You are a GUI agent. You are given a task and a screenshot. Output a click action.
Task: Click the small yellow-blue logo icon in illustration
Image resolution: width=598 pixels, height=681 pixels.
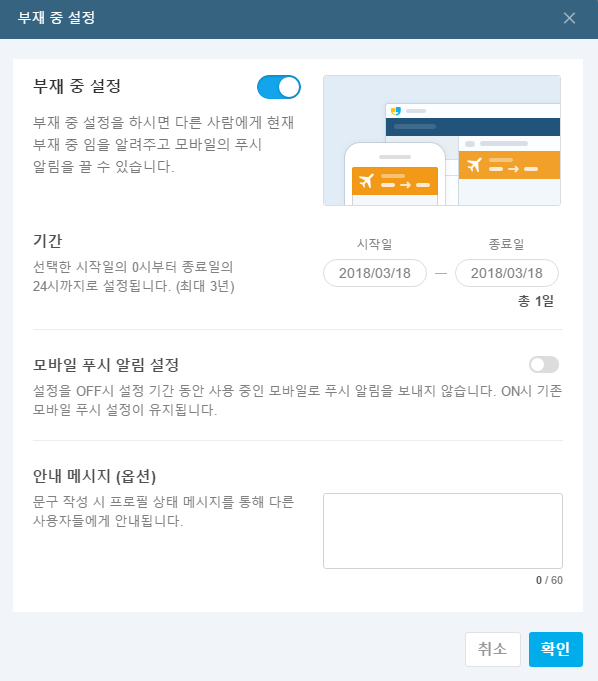396,111
